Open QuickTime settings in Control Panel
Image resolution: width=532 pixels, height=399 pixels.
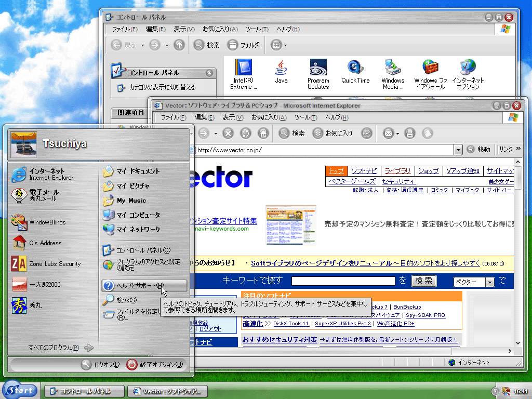355,71
